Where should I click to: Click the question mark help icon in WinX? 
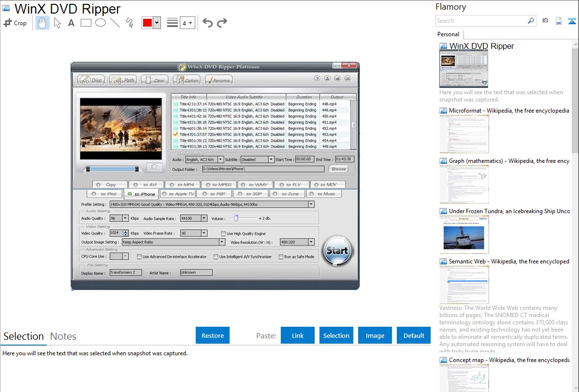(317, 78)
